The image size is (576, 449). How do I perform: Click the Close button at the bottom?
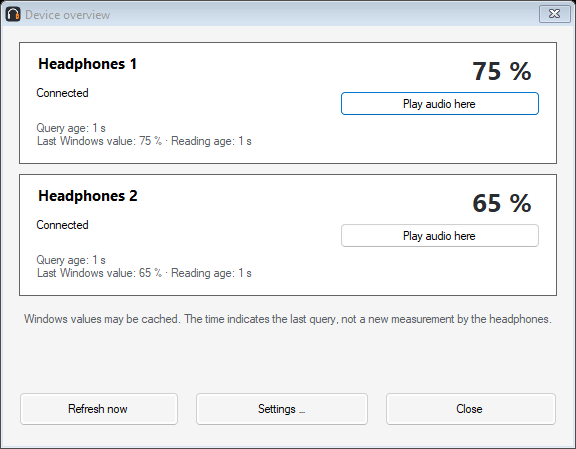(x=471, y=409)
